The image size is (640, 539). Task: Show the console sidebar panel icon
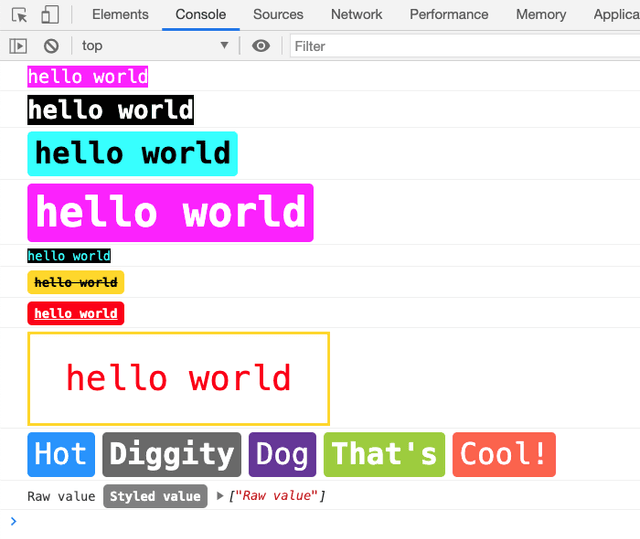[x=18, y=46]
